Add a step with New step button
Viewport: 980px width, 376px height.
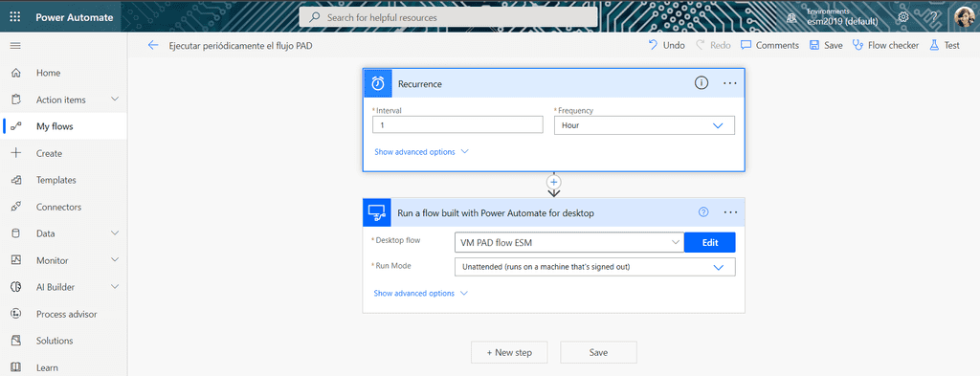tap(509, 352)
